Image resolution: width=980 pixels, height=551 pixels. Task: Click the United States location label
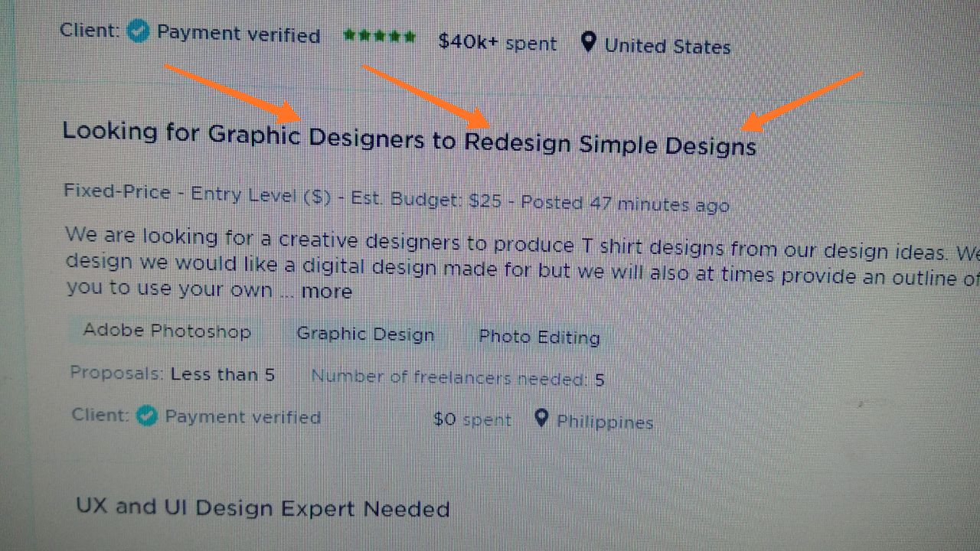(x=668, y=46)
